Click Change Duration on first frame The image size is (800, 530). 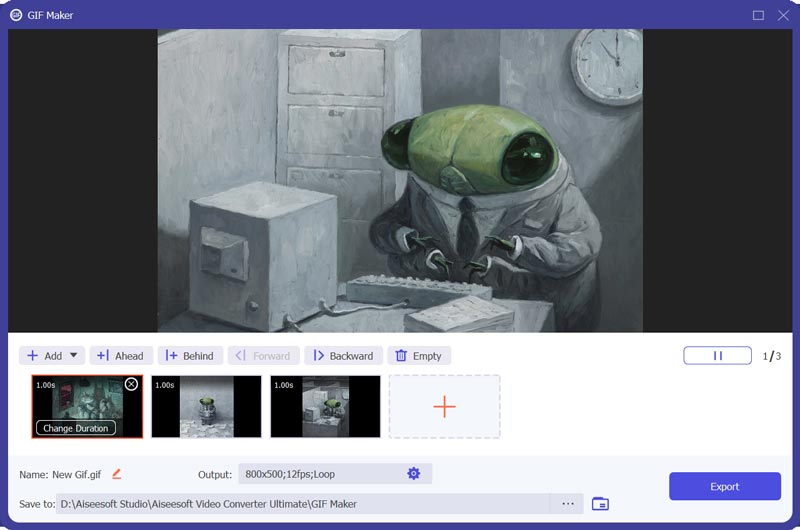tap(76, 428)
